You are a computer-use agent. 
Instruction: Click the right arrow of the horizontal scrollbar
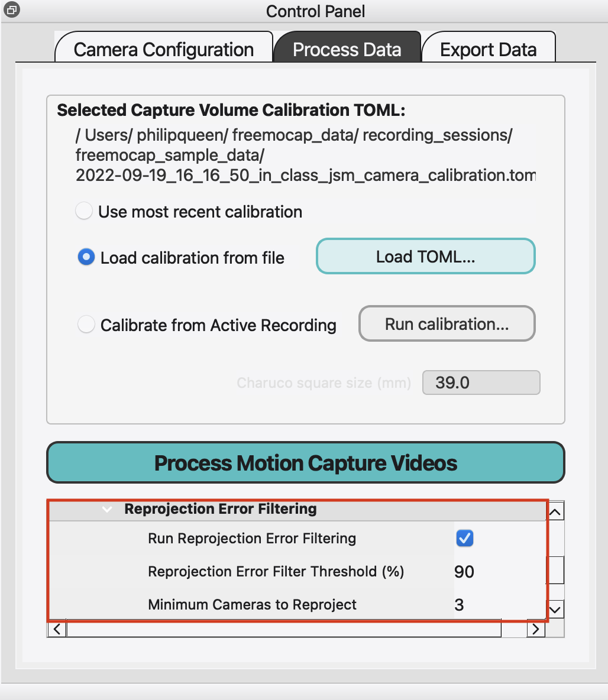pos(535,628)
